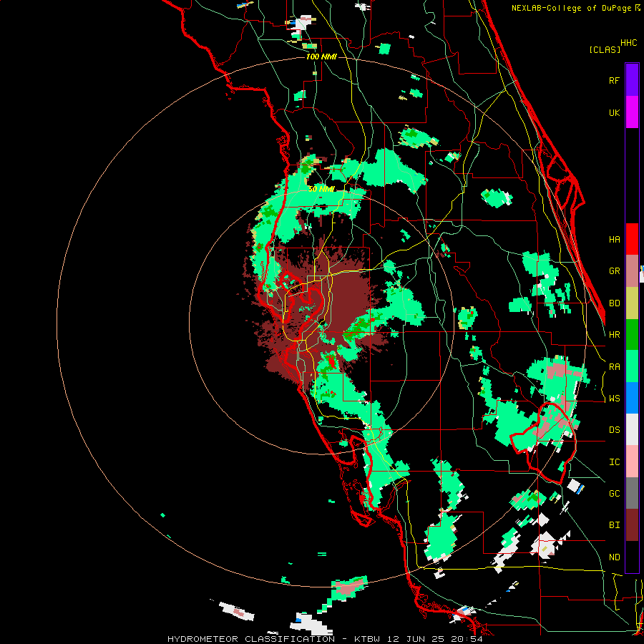Click the "UK" legend label
Screen dimensions: 644x644
(x=614, y=112)
